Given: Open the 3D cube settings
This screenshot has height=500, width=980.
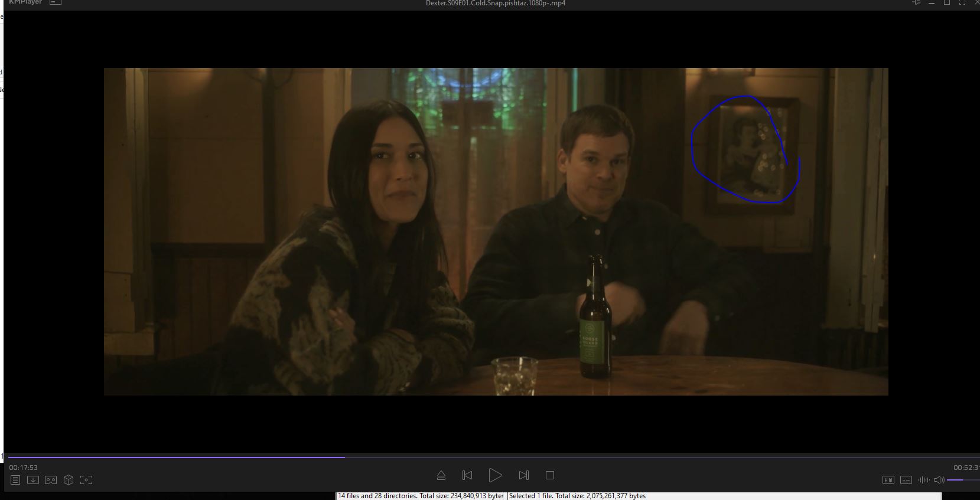Looking at the screenshot, I should coord(69,480).
